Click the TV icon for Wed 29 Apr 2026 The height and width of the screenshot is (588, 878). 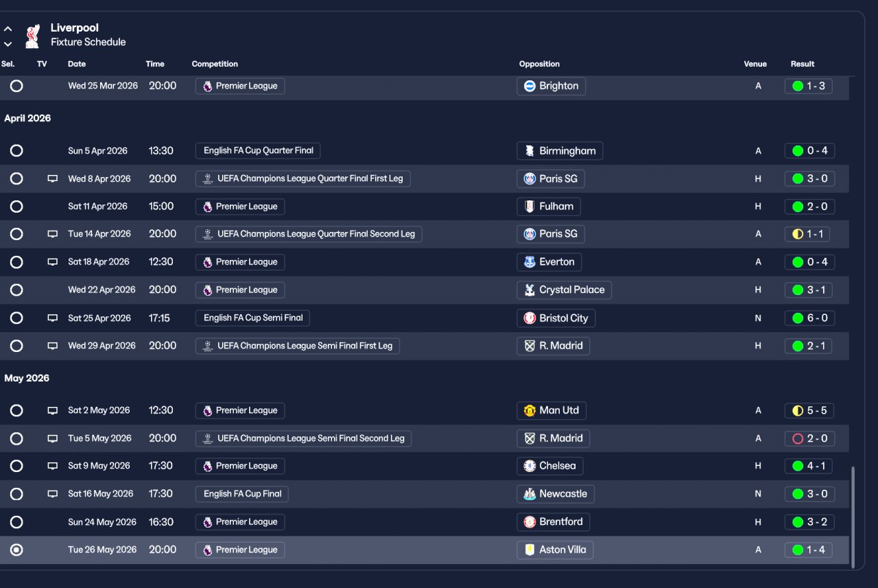[x=52, y=346]
